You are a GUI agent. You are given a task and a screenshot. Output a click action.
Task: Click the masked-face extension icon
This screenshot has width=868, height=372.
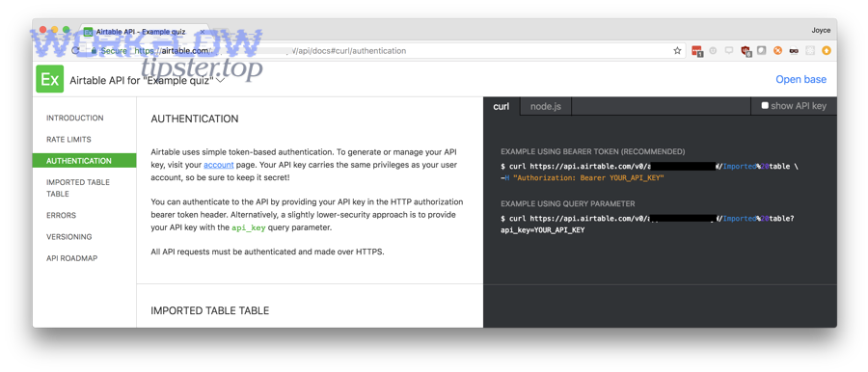click(794, 50)
